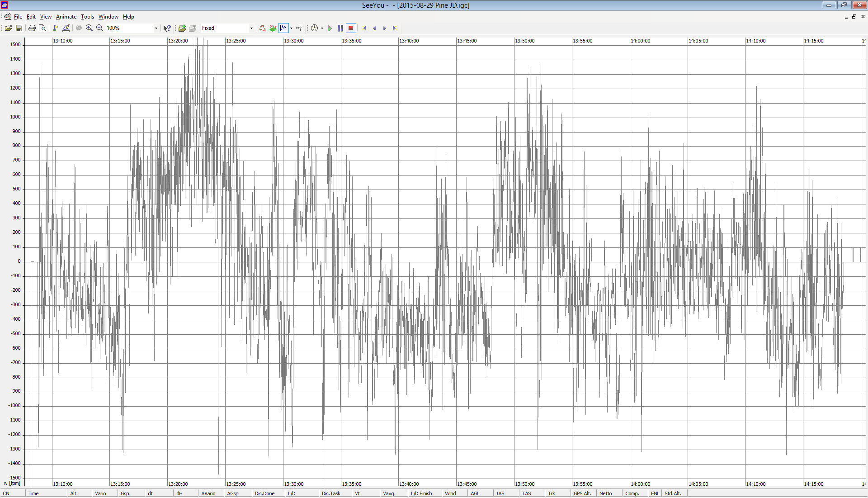The height and width of the screenshot is (498, 868).
Task: Click the Zoom Out magnifier
Action: (x=99, y=28)
